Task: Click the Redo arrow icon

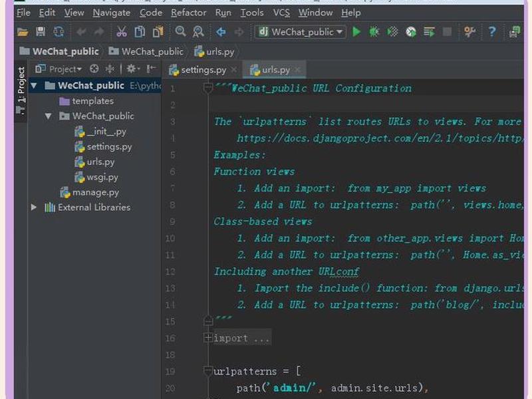Action: [99, 32]
